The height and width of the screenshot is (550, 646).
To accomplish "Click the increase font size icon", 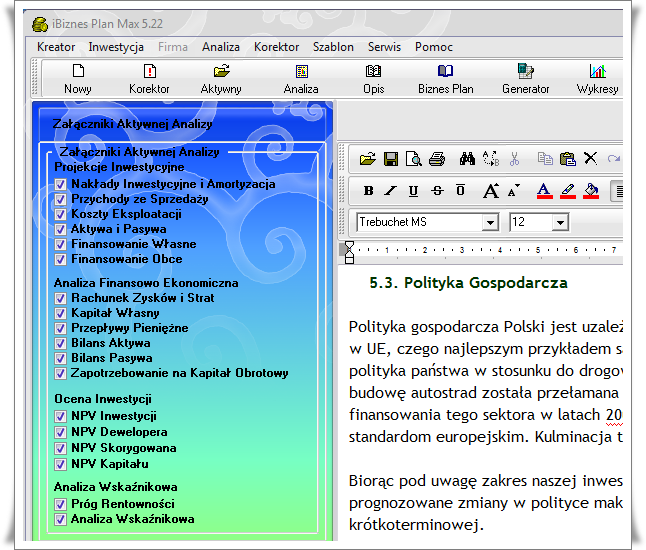I will pyautogui.click(x=490, y=191).
